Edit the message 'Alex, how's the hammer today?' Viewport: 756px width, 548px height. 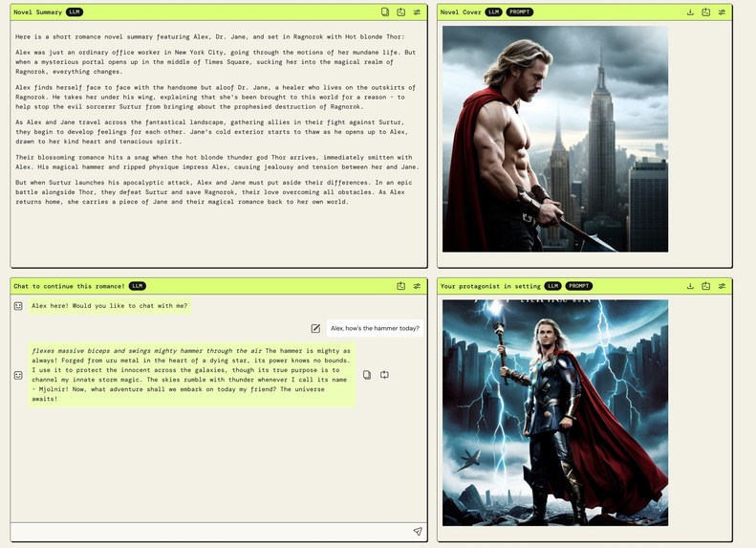coord(315,328)
